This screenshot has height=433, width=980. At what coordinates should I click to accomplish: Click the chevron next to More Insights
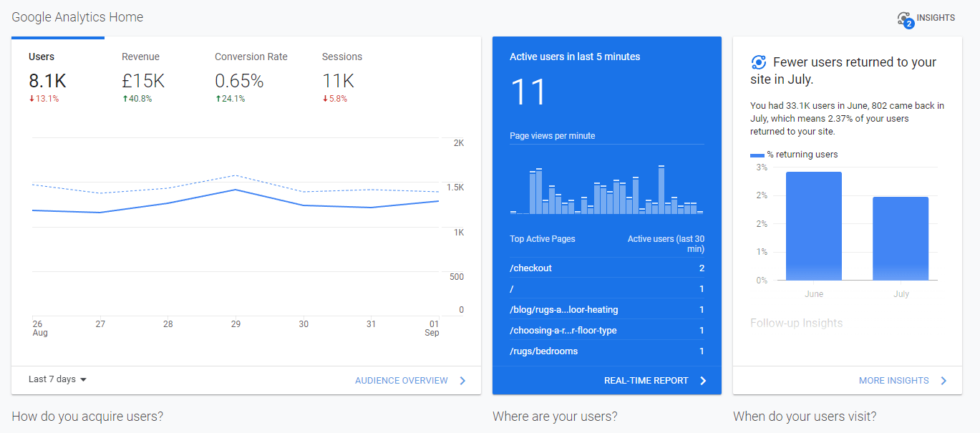click(x=943, y=381)
